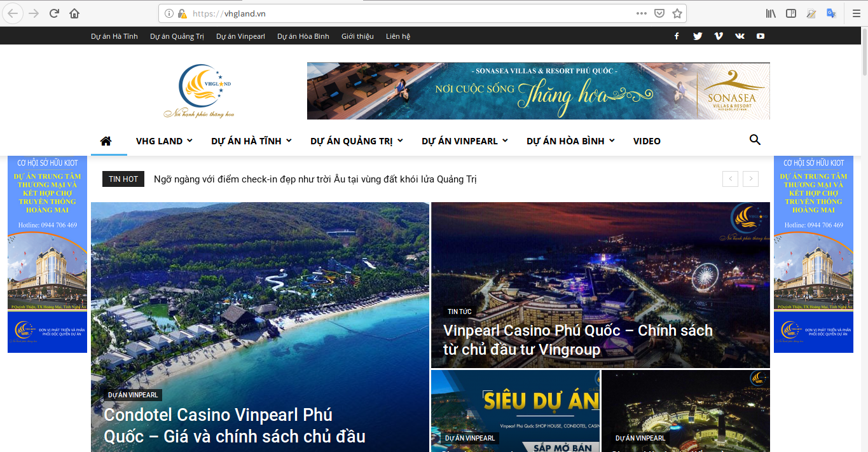Open Vinpearl Casino Phú Quốc article

578,340
